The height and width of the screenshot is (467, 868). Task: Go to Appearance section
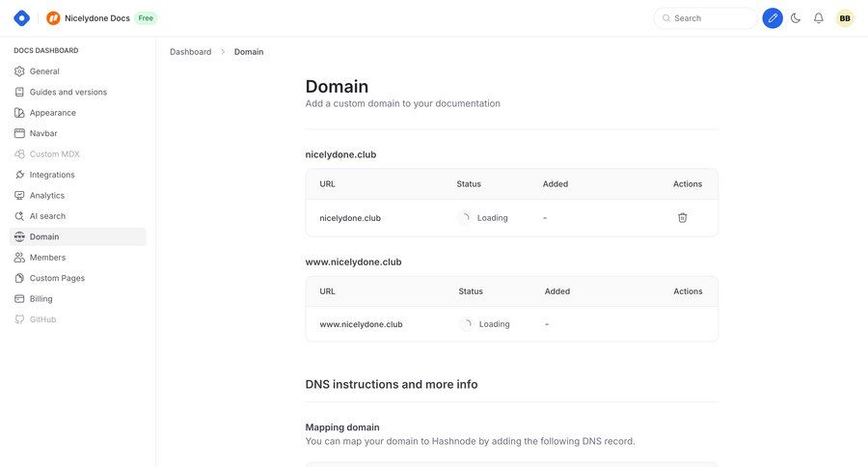pos(78,113)
